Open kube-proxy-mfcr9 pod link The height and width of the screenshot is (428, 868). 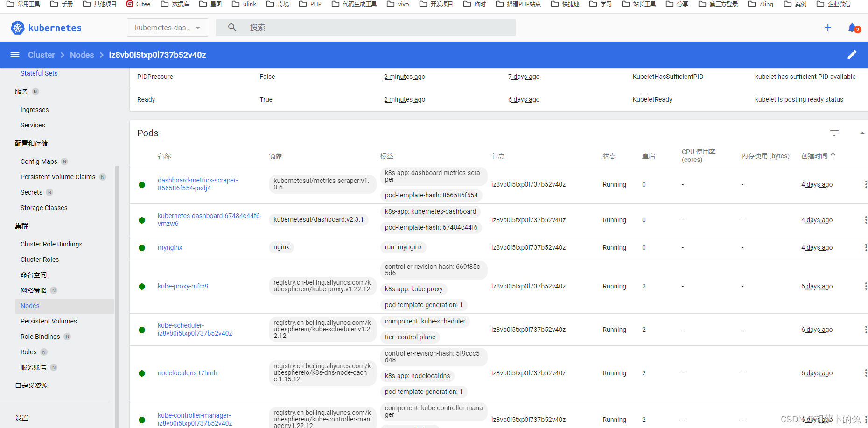[x=183, y=286]
